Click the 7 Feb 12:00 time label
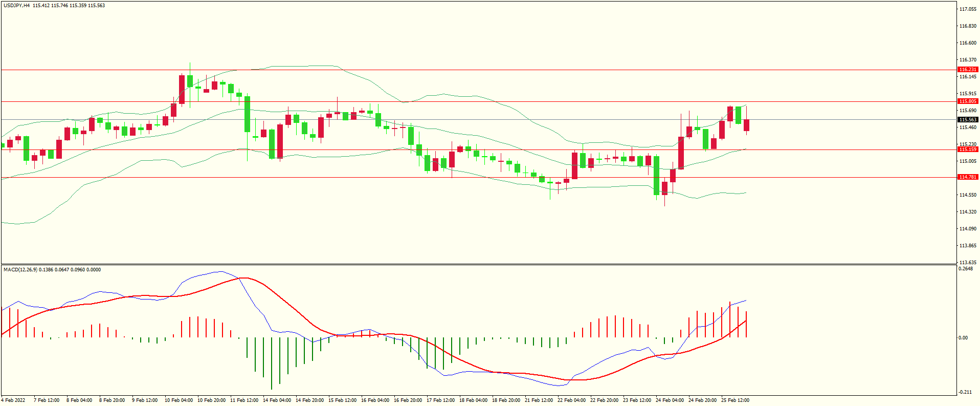The image size is (980, 406). 47,400
